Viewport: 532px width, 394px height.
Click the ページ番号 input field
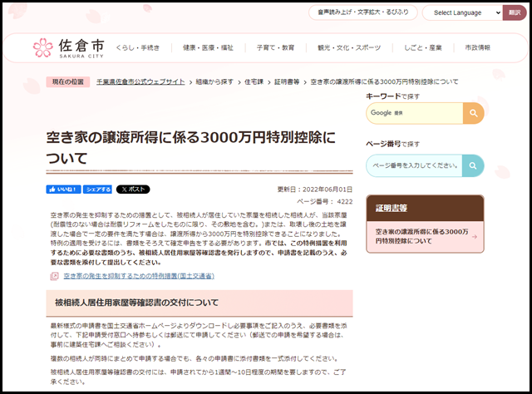(414, 165)
